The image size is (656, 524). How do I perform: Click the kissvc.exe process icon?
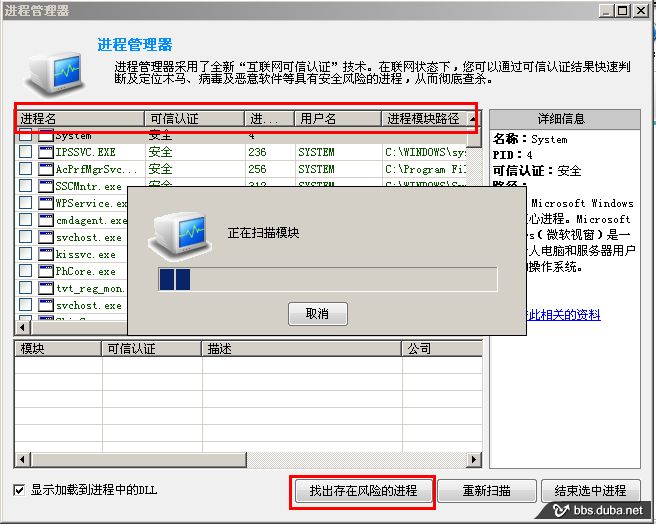point(46,254)
